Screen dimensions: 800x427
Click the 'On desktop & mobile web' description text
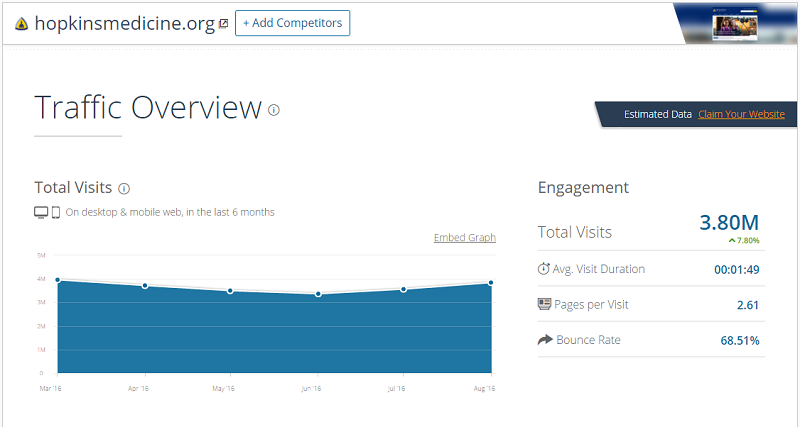coord(170,212)
